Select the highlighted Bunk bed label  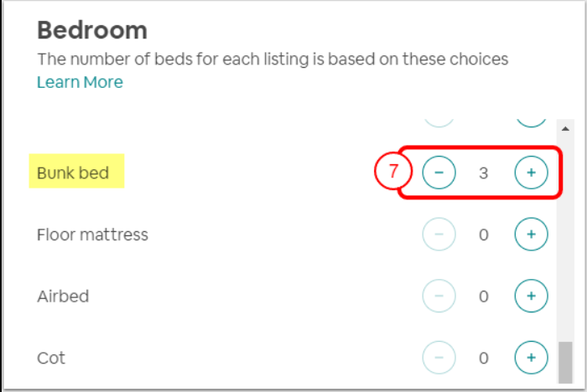[x=76, y=173]
